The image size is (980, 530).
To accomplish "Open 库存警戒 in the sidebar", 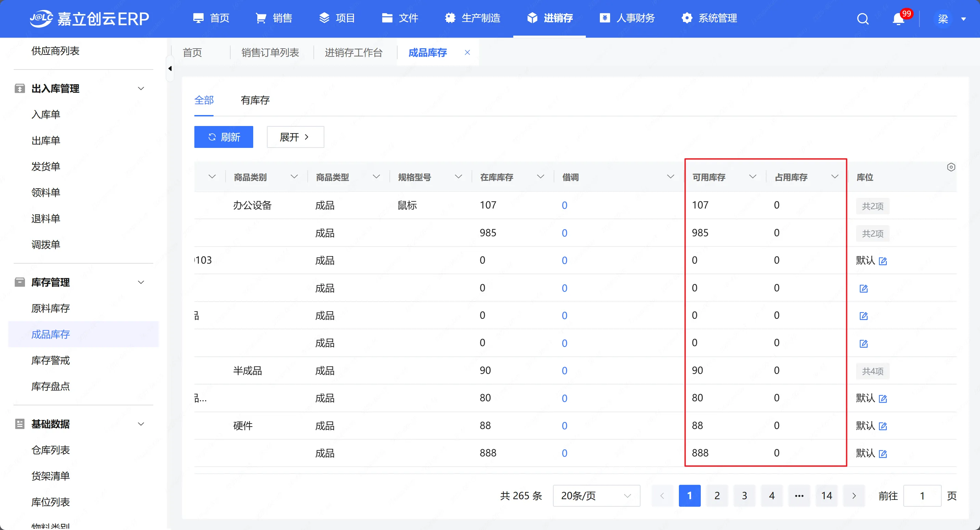I will (x=51, y=361).
